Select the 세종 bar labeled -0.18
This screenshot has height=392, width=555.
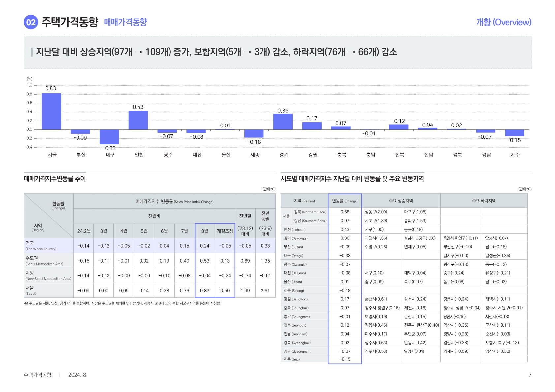pos(254,133)
